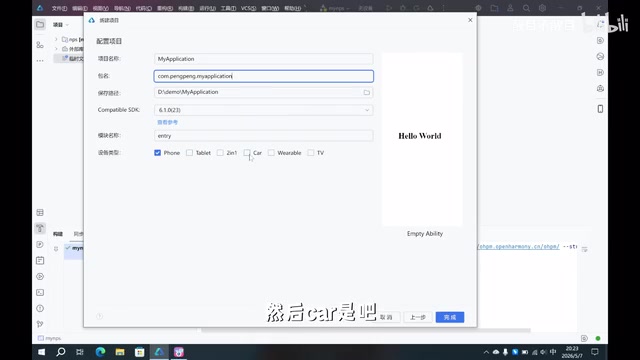Click the folder icon in title bar toolbar
The height and width of the screenshot is (360, 640).
494,8
